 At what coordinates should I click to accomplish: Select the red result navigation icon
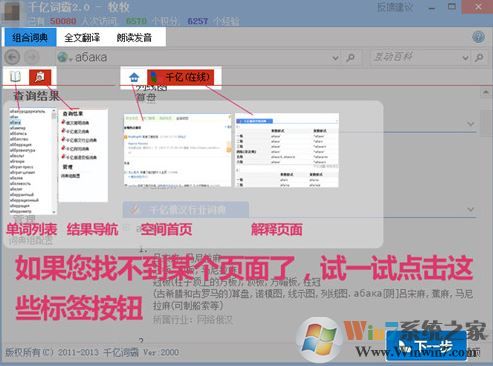[40, 77]
